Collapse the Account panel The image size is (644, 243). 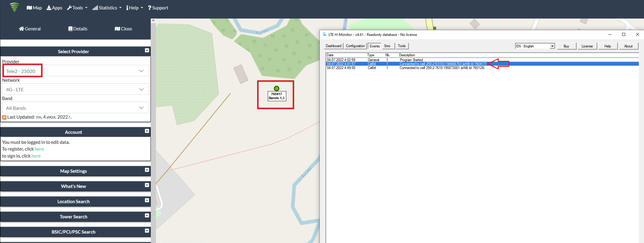(x=147, y=131)
